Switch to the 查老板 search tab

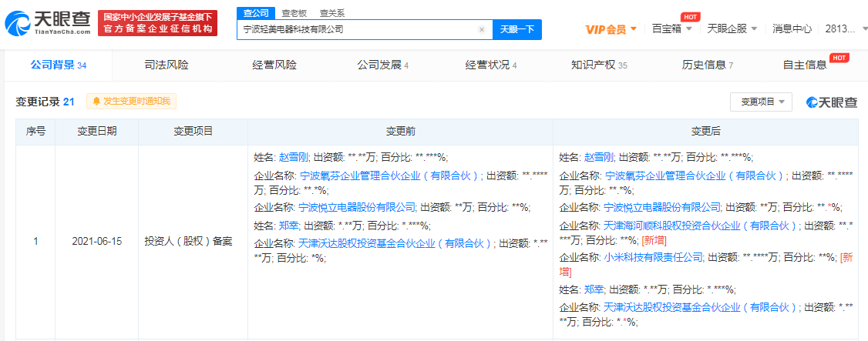(x=294, y=13)
